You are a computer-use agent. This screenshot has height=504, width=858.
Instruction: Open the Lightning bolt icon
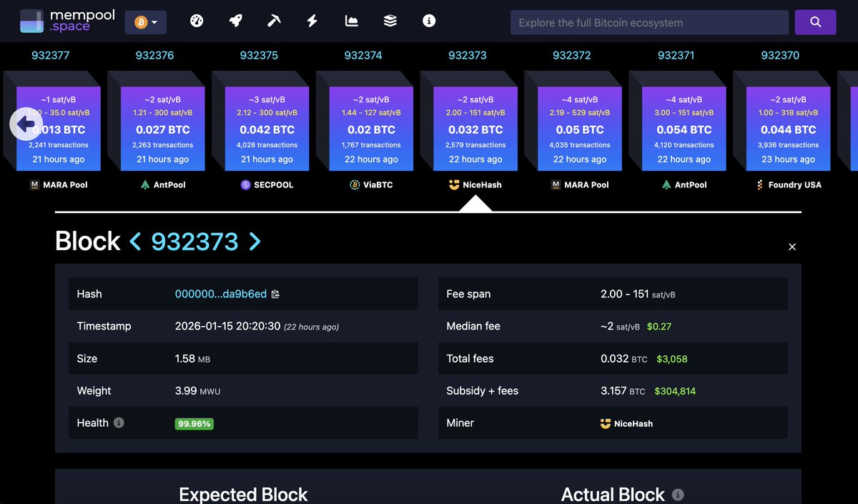click(312, 21)
